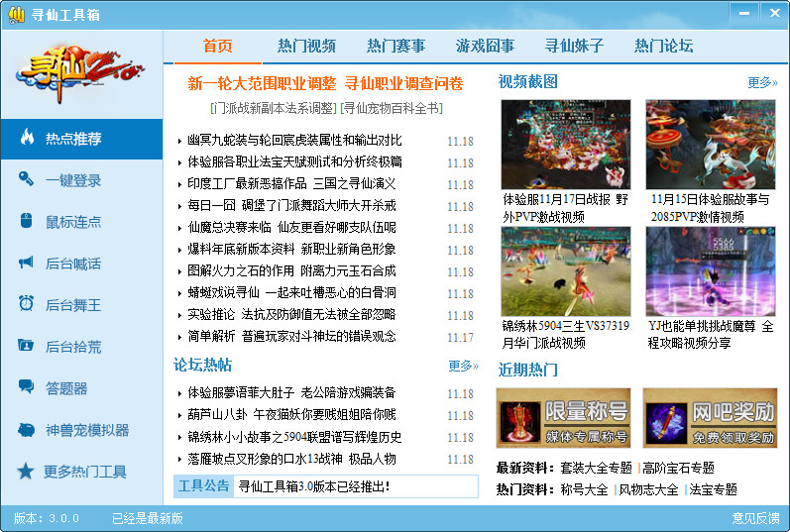Click the folder icon for 后台拾荒
The image size is (790, 532).
click(26, 345)
